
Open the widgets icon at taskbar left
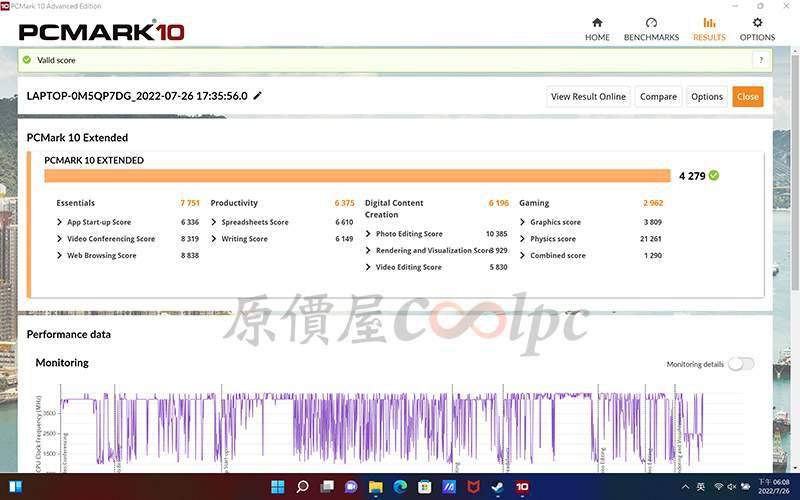[x=16, y=487]
